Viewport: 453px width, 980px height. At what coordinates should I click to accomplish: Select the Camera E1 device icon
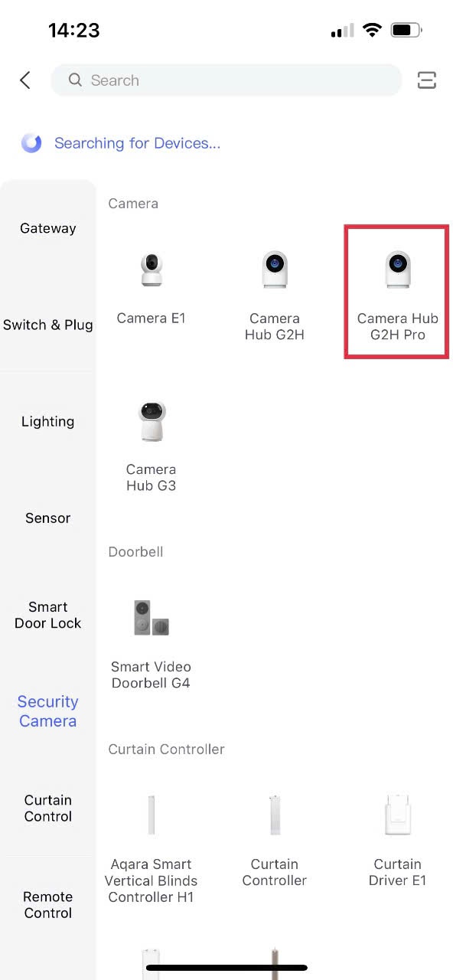pos(151,267)
